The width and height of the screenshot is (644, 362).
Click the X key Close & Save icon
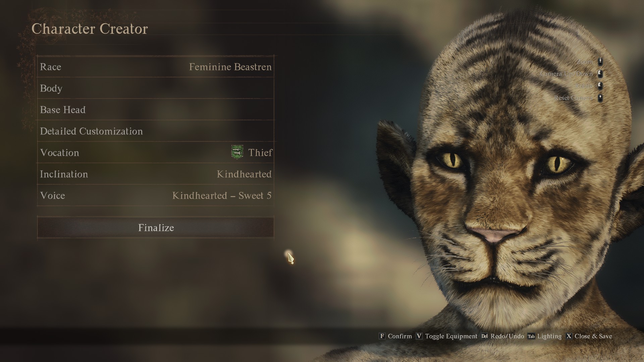[569, 336]
